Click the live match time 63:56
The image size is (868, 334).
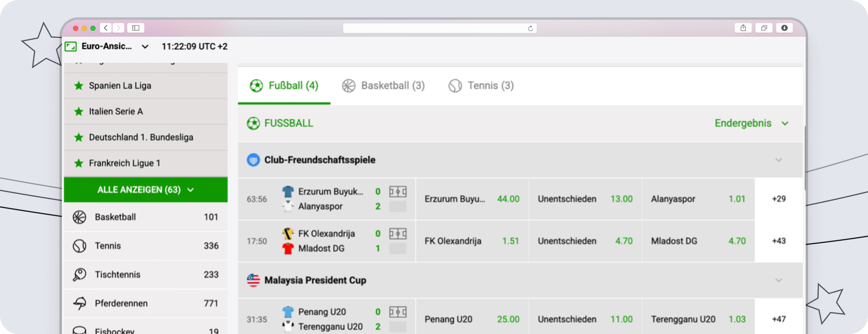click(257, 199)
